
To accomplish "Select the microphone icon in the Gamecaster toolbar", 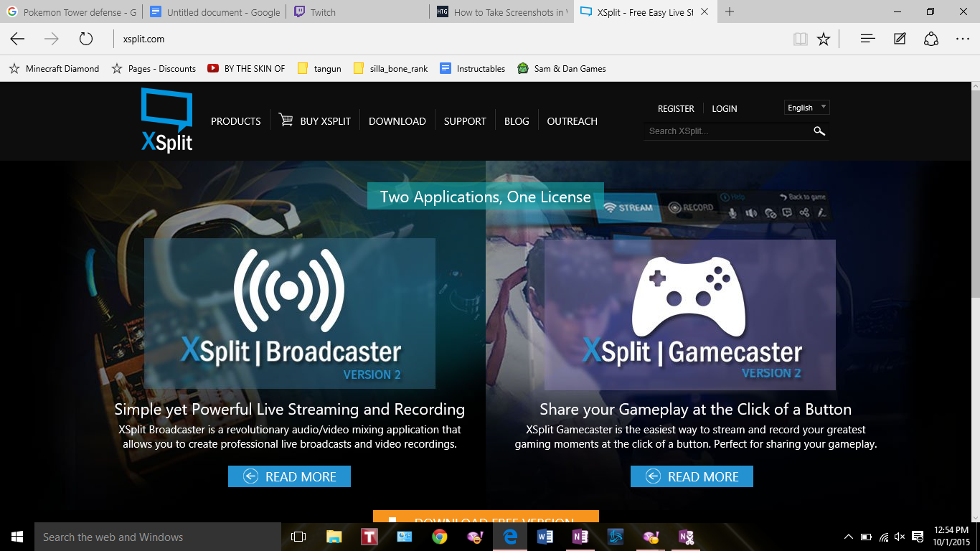I will (x=732, y=212).
